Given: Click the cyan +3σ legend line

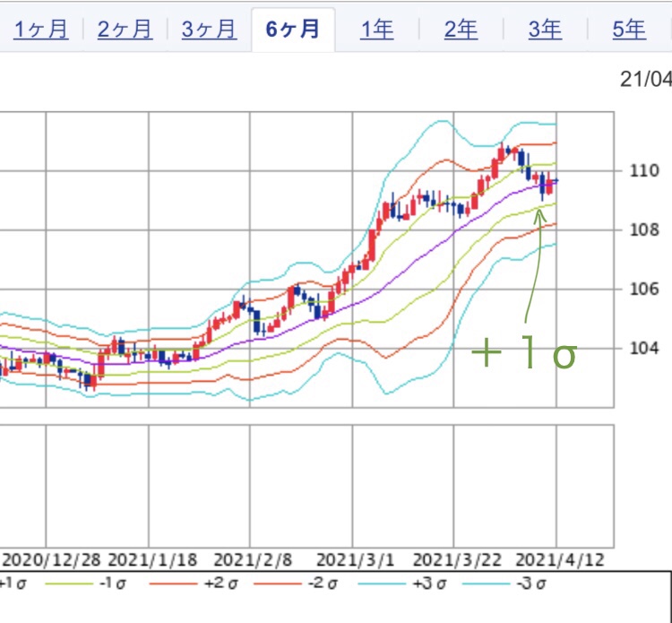Looking at the screenshot, I should pos(382,584).
